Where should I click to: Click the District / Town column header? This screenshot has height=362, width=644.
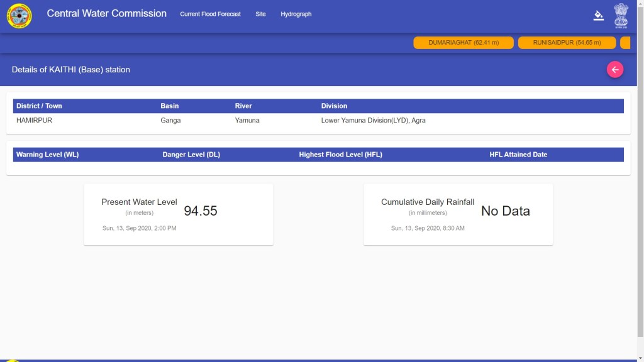pyautogui.click(x=39, y=106)
